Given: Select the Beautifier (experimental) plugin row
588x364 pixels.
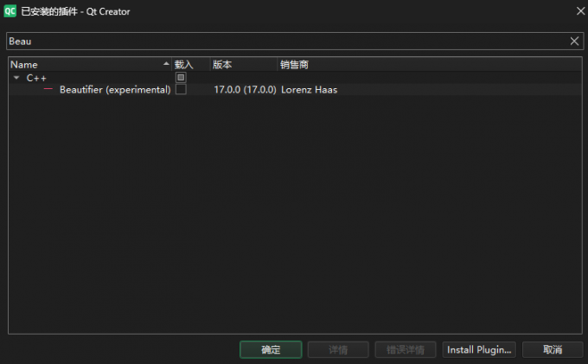Looking at the screenshot, I should 114,89.
